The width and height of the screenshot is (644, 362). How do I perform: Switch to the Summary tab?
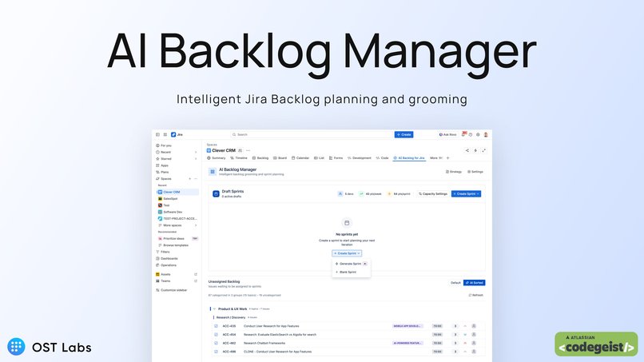pyautogui.click(x=217, y=158)
